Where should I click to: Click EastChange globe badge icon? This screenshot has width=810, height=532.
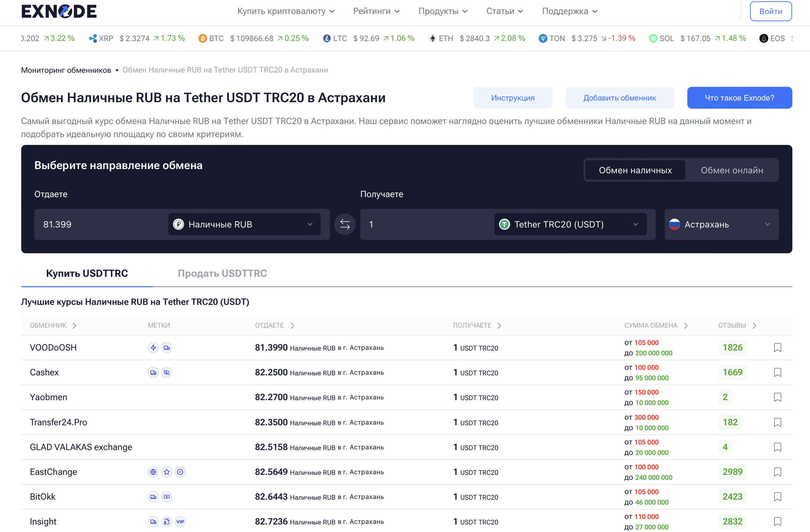coord(153,472)
